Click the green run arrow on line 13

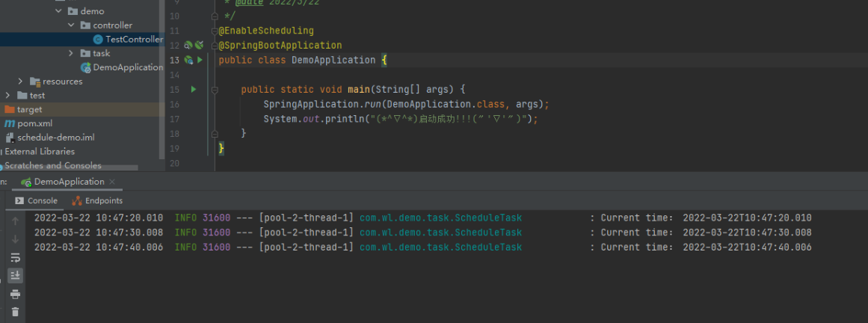(x=200, y=60)
